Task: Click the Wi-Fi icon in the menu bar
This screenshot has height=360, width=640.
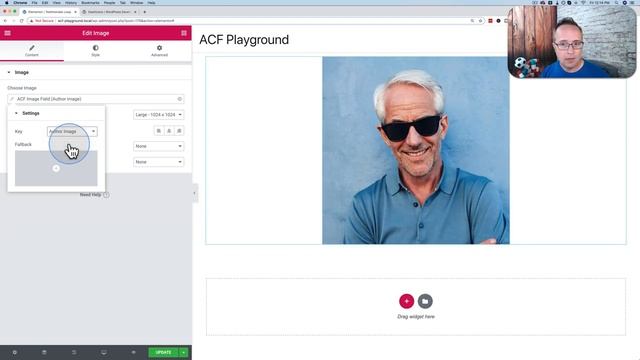Action: click(x=583, y=2)
